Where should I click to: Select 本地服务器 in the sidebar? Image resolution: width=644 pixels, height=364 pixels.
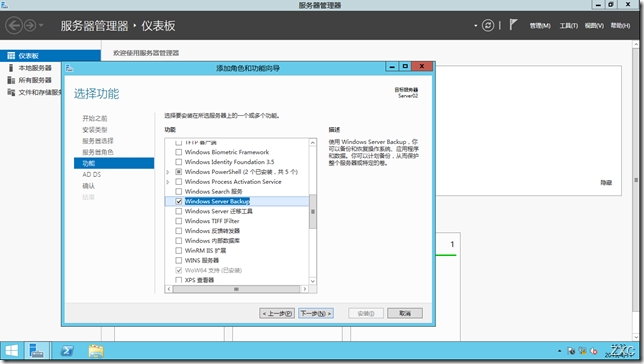coord(35,68)
